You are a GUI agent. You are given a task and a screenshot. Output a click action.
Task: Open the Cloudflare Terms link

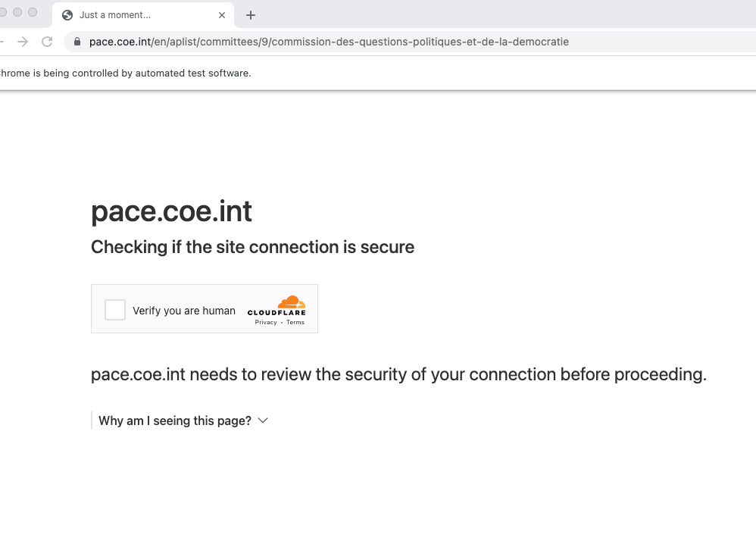click(x=295, y=321)
